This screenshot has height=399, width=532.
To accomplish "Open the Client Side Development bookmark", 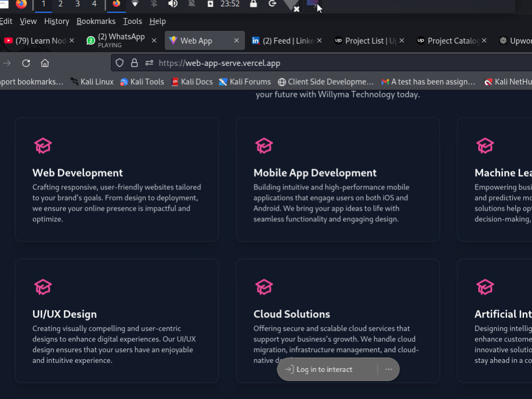I will [x=326, y=82].
